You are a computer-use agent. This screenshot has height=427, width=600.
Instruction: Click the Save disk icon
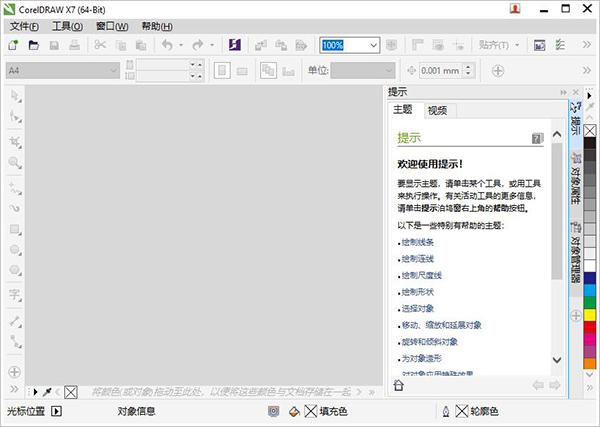(54, 46)
